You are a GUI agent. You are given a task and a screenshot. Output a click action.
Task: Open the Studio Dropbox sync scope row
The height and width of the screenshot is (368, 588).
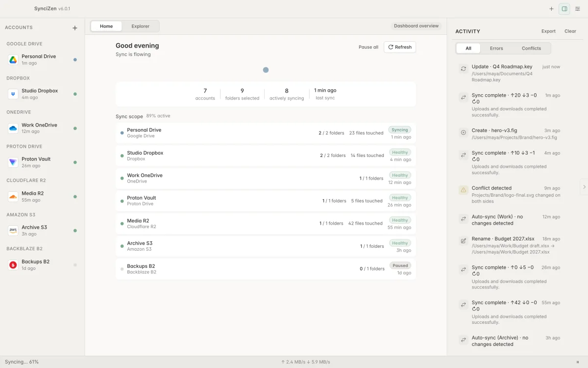tap(266, 156)
